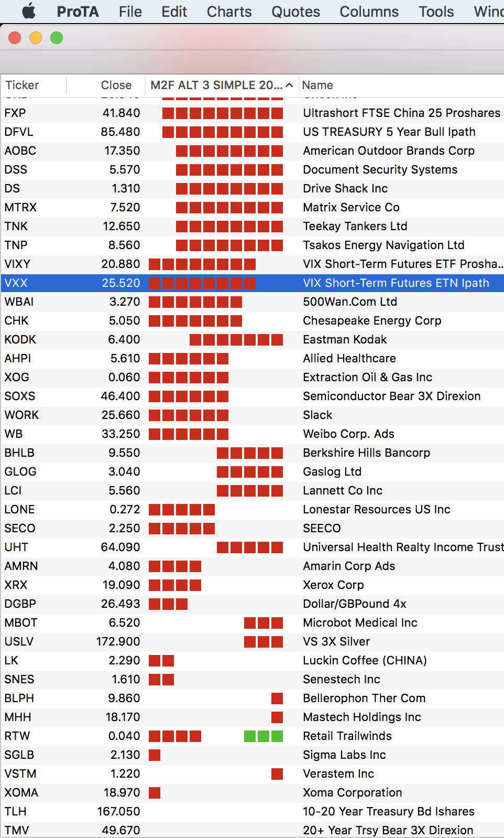Screen dimensions: 504x838
Task: Click Tsakos Energy Navigation Ltd
Action: pyautogui.click(x=384, y=245)
